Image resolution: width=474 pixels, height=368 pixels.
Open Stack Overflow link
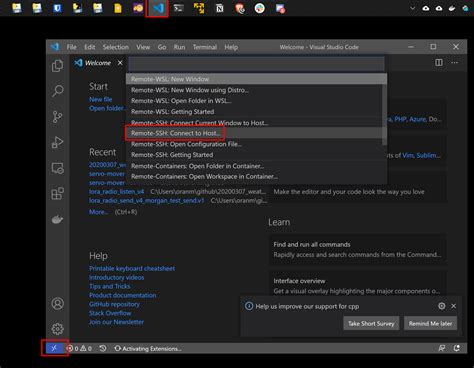point(110,313)
